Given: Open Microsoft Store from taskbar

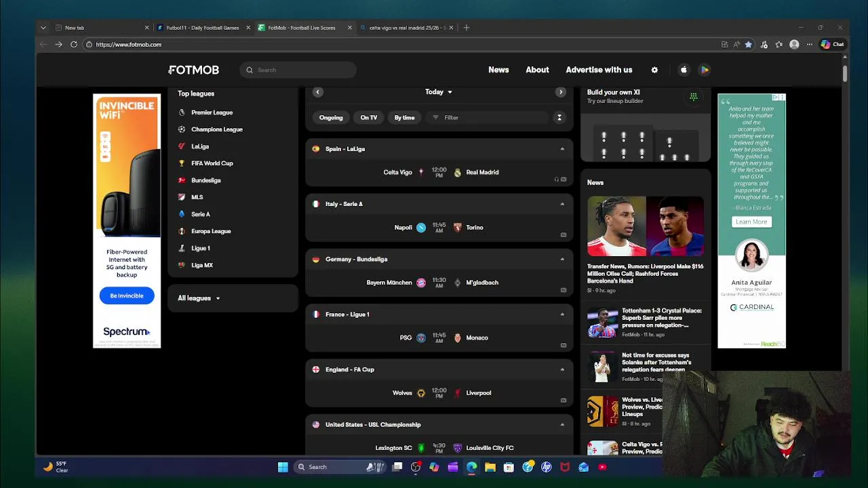Looking at the screenshot, I should (509, 467).
